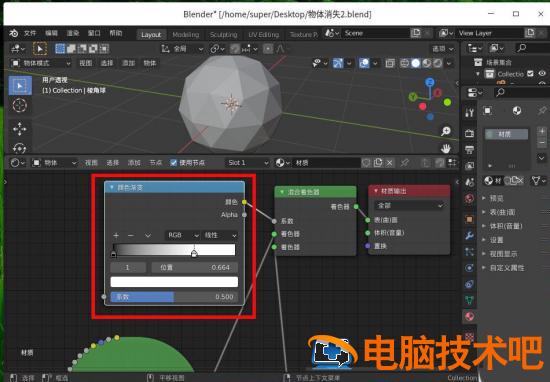This screenshot has width=550, height=382.
Task: Add a color stop with plus button in ramp
Action: pyautogui.click(x=116, y=235)
